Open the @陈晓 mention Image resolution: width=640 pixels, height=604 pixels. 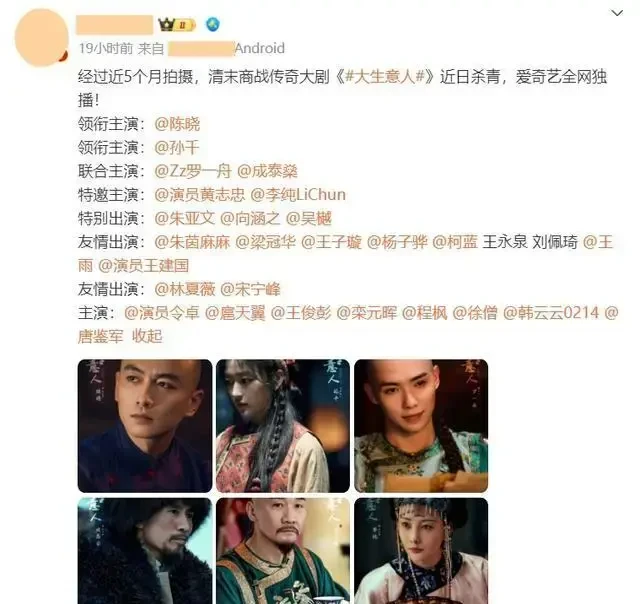click(x=177, y=124)
